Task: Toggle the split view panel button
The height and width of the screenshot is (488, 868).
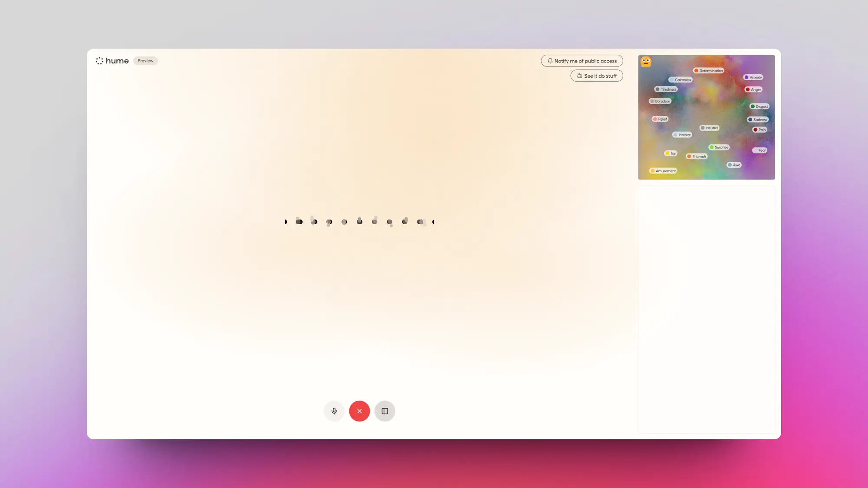Action: pyautogui.click(x=384, y=410)
